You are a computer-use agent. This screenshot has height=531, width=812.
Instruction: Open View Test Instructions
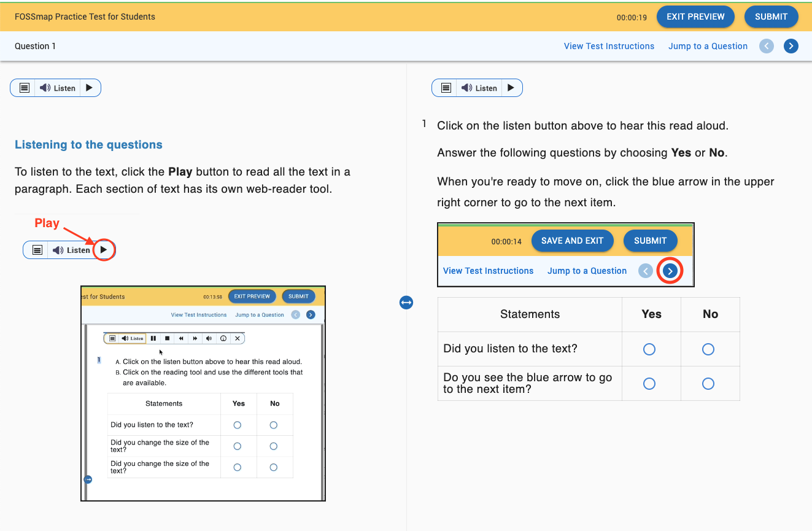click(608, 45)
